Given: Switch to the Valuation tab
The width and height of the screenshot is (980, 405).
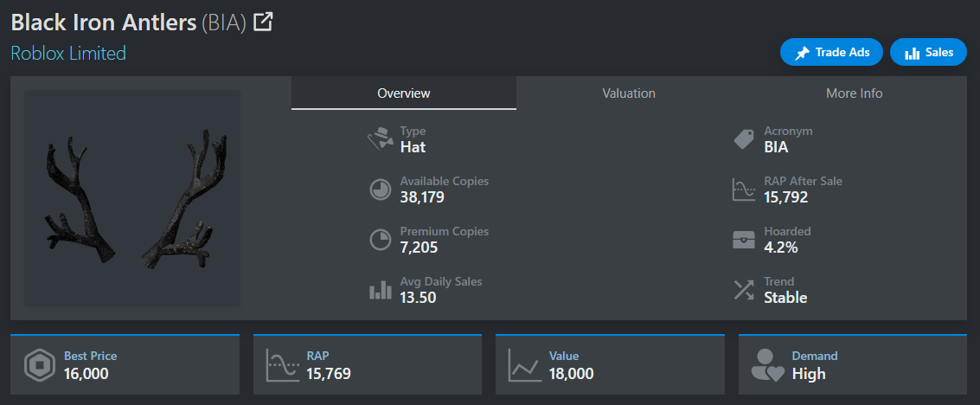Looking at the screenshot, I should pyautogui.click(x=629, y=93).
